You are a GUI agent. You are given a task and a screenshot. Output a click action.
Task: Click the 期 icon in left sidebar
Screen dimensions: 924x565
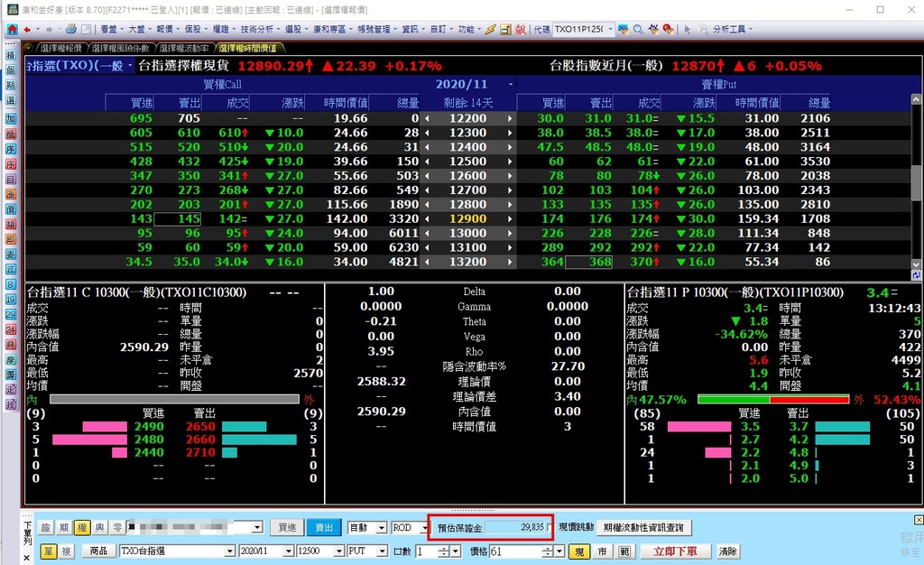(x=11, y=85)
